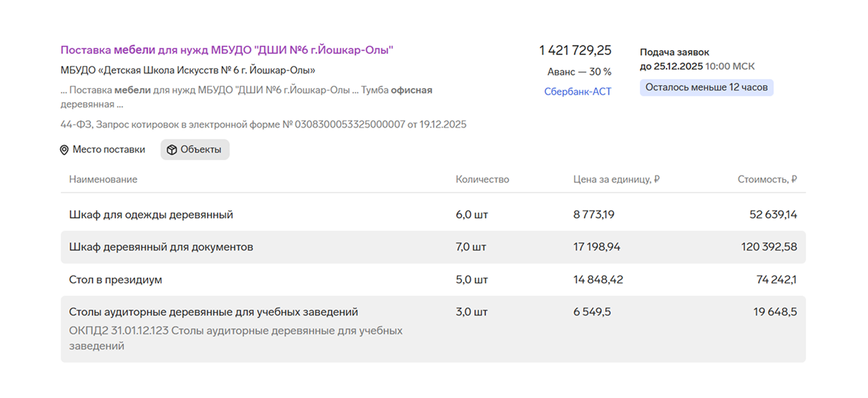Click Столы аудиторные деревянные item name
The width and height of the screenshot is (868, 398).
point(213,312)
